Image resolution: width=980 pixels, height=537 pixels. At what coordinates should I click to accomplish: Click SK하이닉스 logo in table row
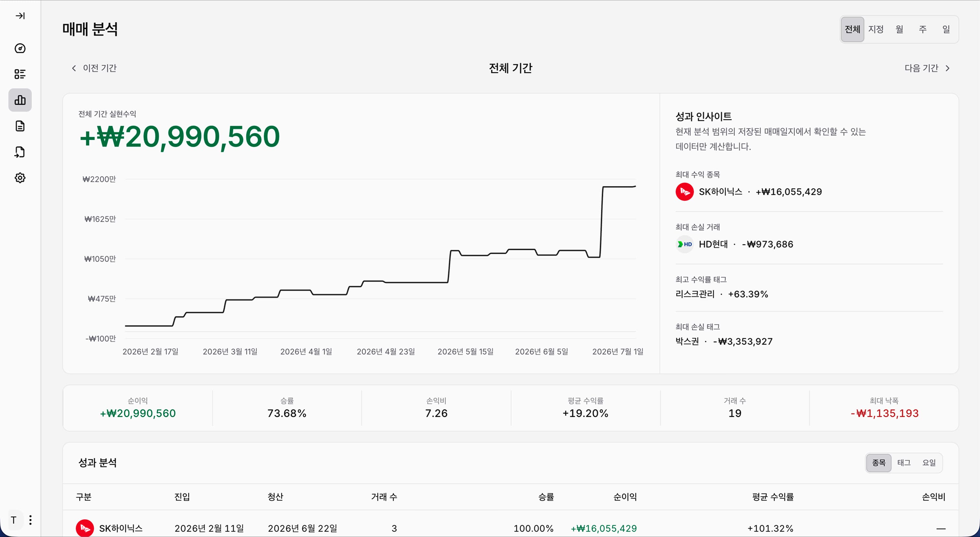[85, 528]
